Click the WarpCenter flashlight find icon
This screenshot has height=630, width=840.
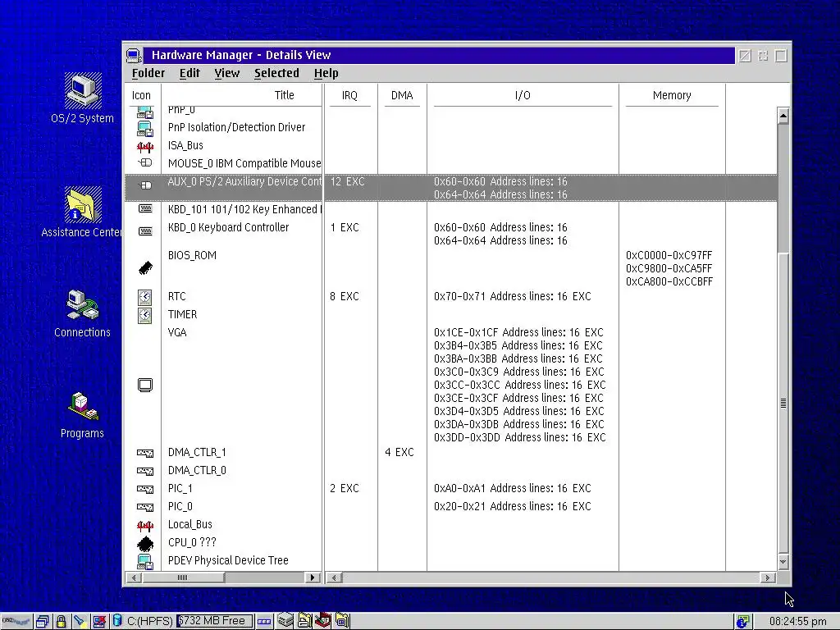click(x=80, y=622)
